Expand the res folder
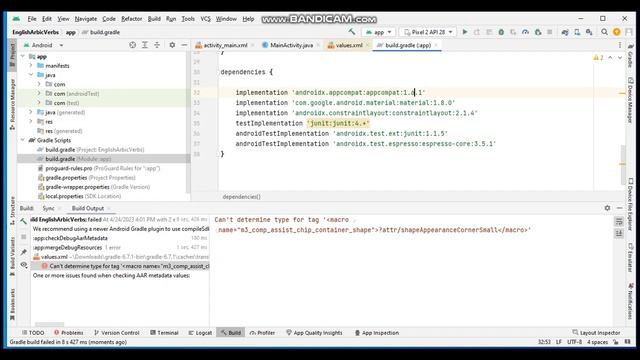 (x=31, y=122)
